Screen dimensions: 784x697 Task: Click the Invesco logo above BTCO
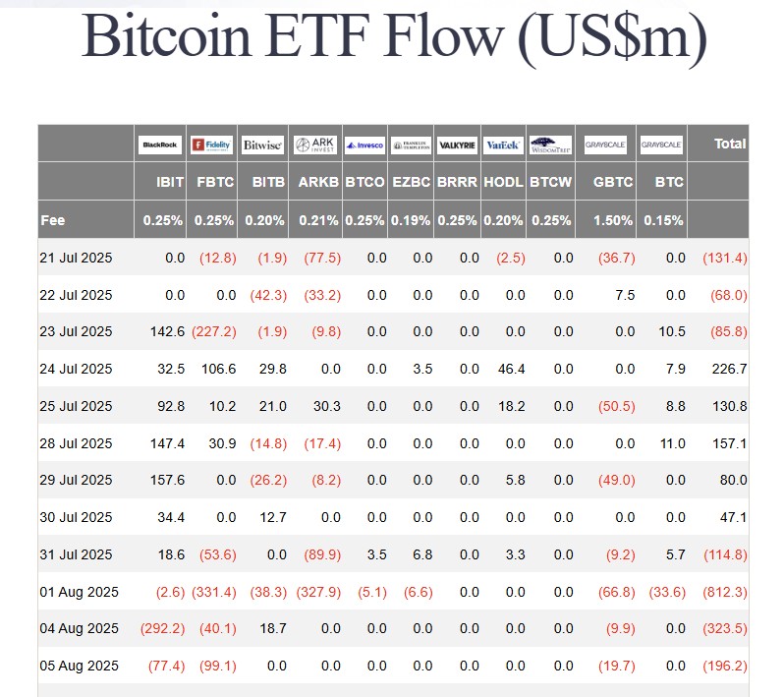[x=364, y=145]
